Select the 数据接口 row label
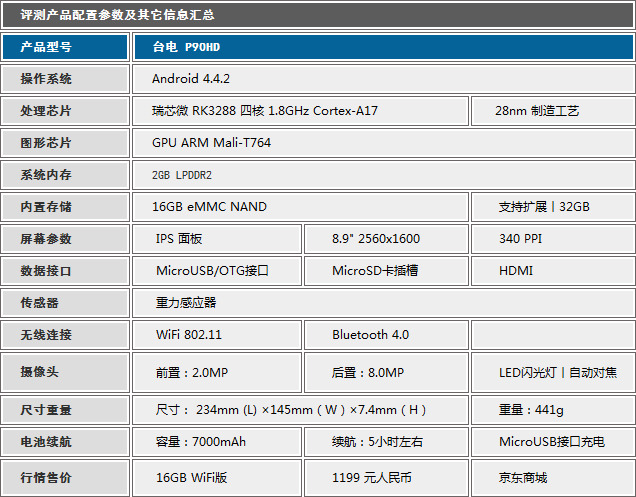636x497 pixels. point(65,271)
